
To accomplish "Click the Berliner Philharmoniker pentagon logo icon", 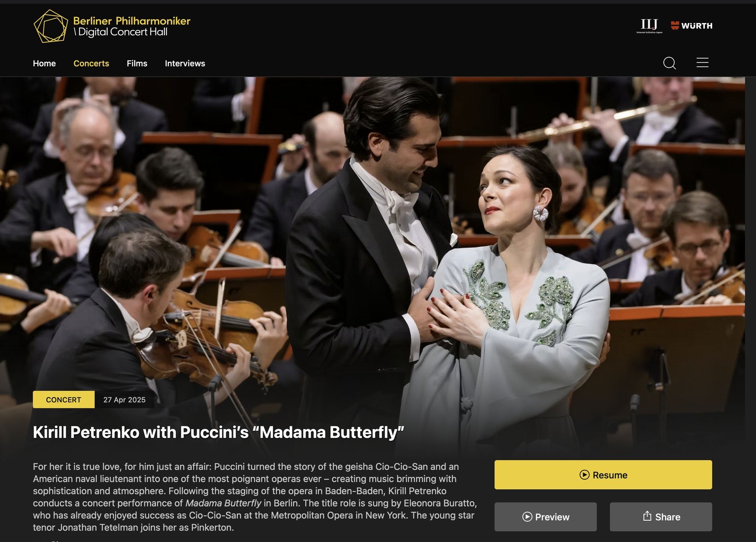I will [x=51, y=26].
